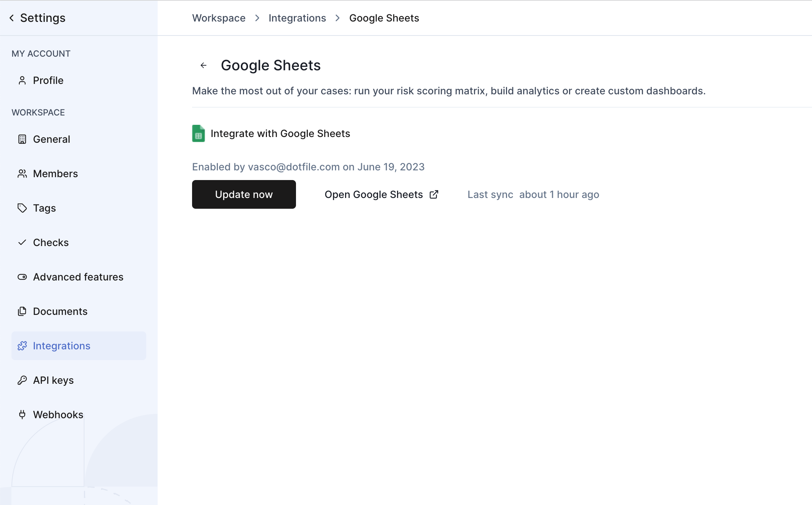This screenshot has width=812, height=505.
Task: Click the Integrations puzzle icon
Action: pos(22,346)
